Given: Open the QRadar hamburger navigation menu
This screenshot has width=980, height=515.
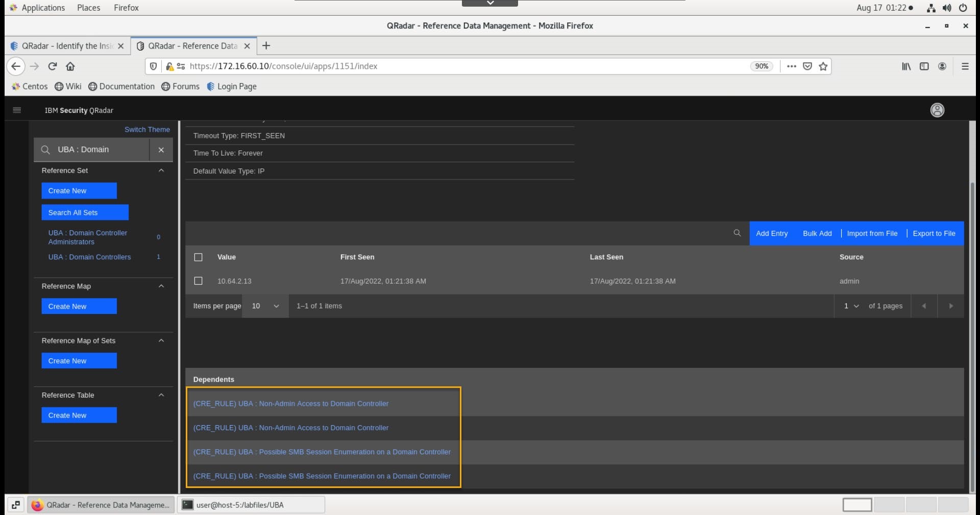Looking at the screenshot, I should [x=17, y=110].
